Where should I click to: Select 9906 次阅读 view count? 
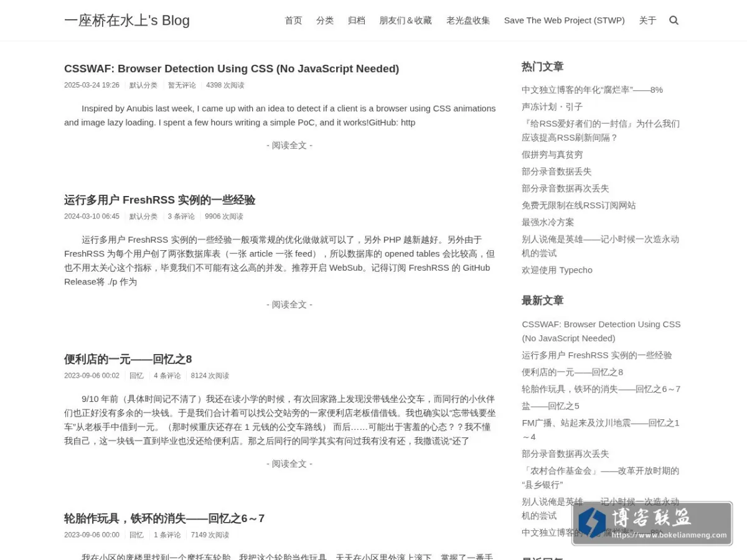[224, 217]
